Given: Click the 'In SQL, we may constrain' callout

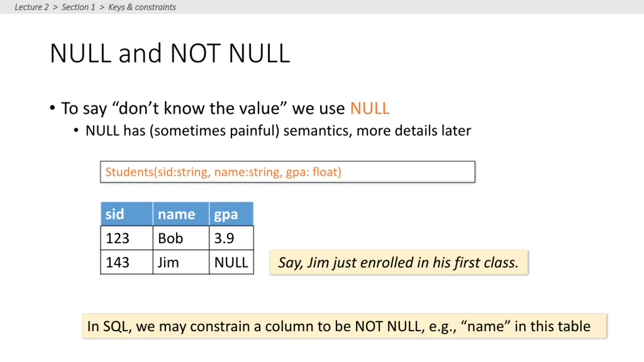Looking at the screenshot, I should 344,326.
